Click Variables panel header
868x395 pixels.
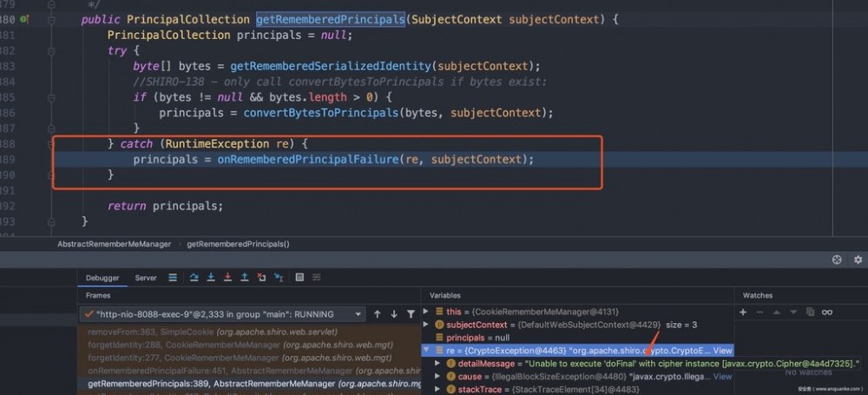click(x=445, y=296)
